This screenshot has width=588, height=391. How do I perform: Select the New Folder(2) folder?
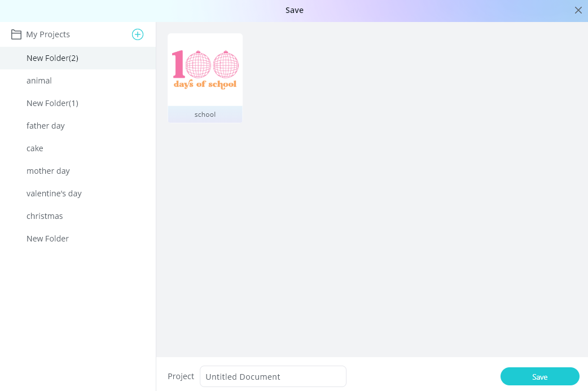[78, 58]
